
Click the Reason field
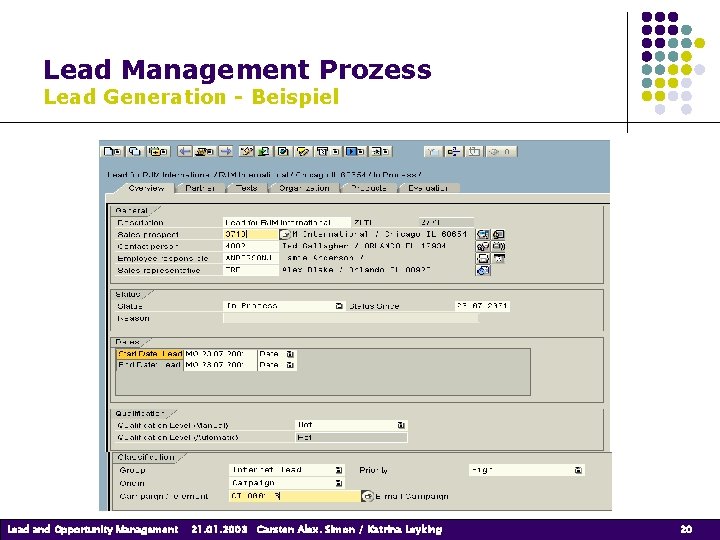(350, 318)
